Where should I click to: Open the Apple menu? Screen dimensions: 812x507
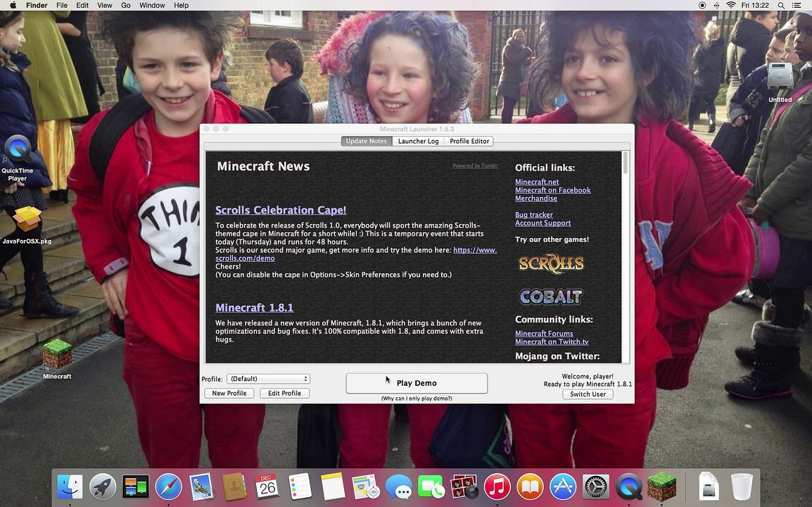pyautogui.click(x=13, y=5)
